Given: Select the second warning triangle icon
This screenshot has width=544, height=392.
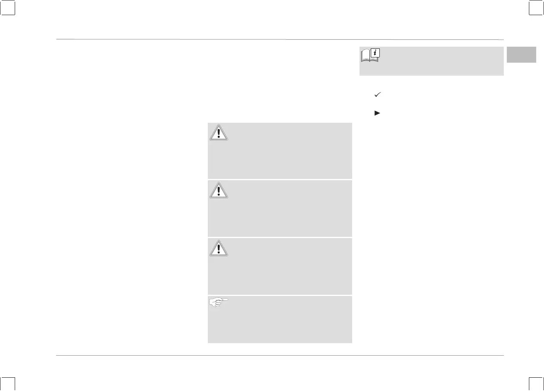Looking at the screenshot, I should [x=219, y=191].
